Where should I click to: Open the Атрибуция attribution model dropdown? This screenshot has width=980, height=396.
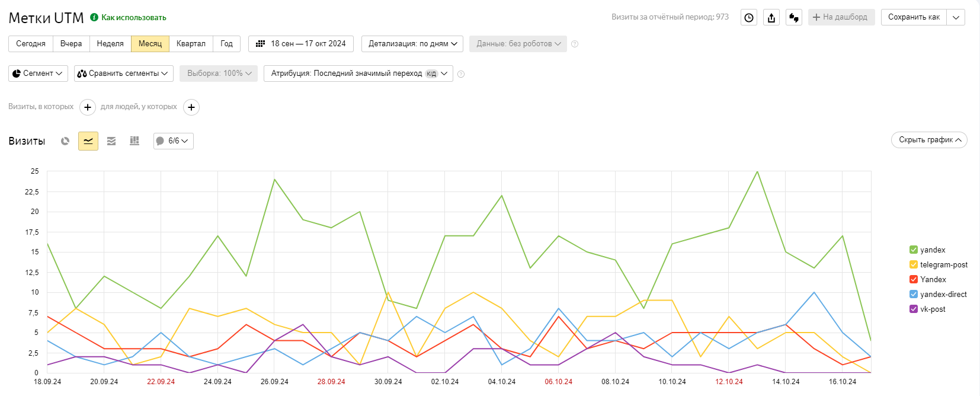358,74
